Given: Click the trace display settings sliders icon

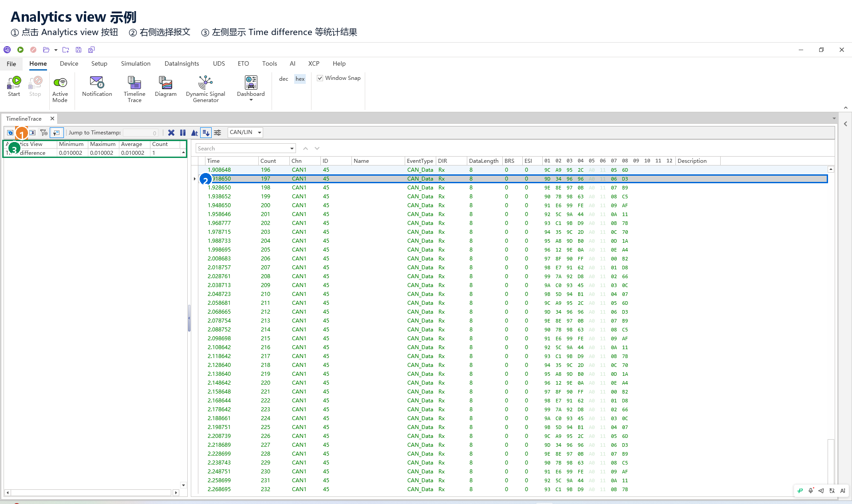Looking at the screenshot, I should pos(217,133).
